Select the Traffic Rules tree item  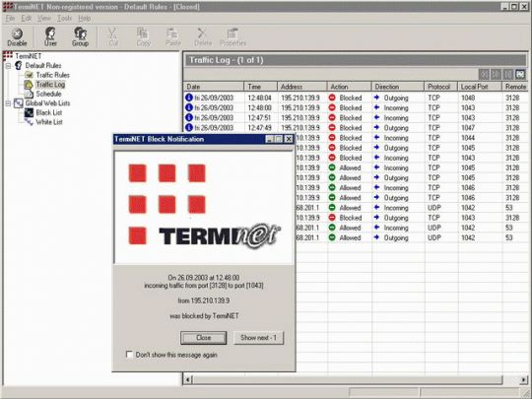pyautogui.click(x=52, y=75)
